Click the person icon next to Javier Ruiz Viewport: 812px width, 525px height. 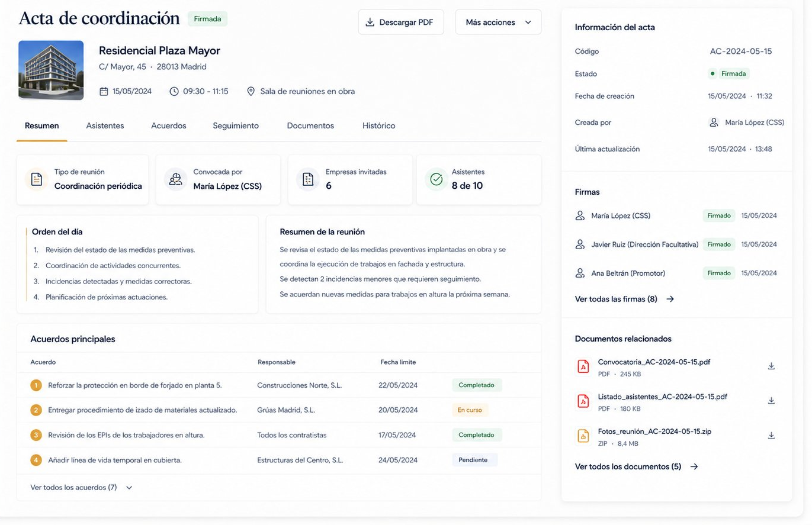(580, 244)
